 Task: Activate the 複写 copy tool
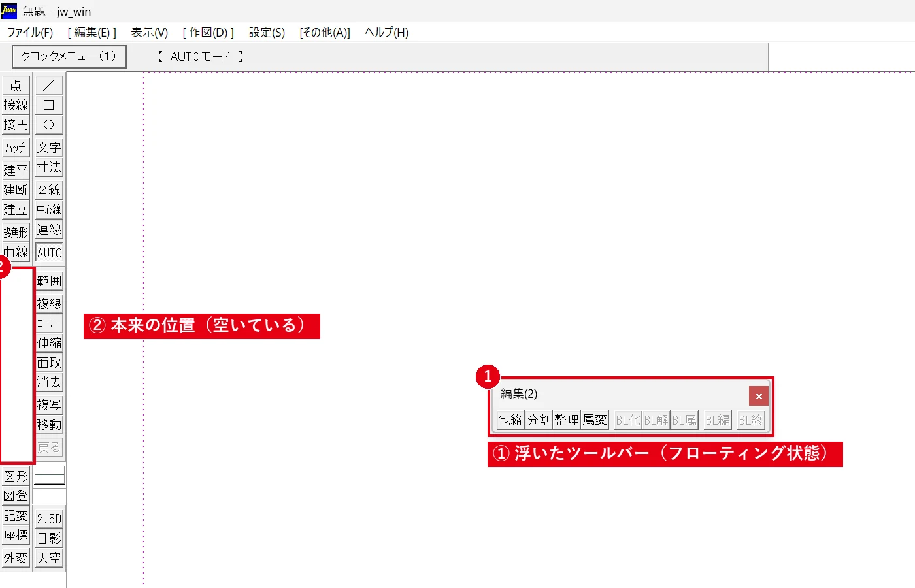(x=49, y=405)
